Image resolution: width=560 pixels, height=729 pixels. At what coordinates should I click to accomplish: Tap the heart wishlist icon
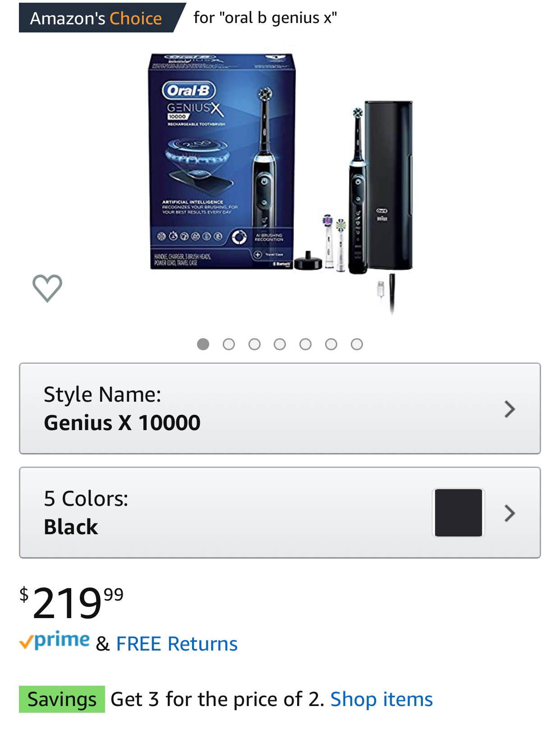pos(47,288)
